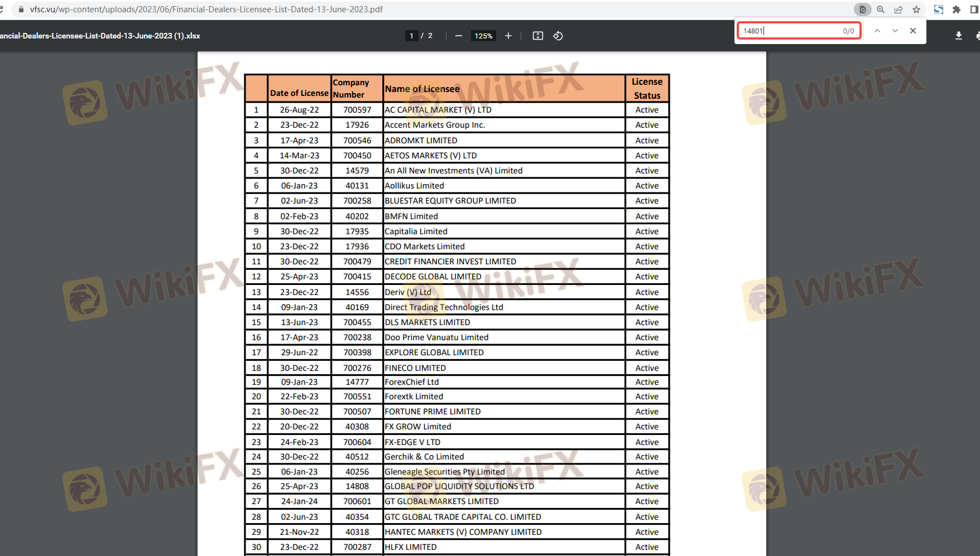Screen dimensions: 980x556
Task: Click the 125% zoom level field
Action: tap(483, 36)
